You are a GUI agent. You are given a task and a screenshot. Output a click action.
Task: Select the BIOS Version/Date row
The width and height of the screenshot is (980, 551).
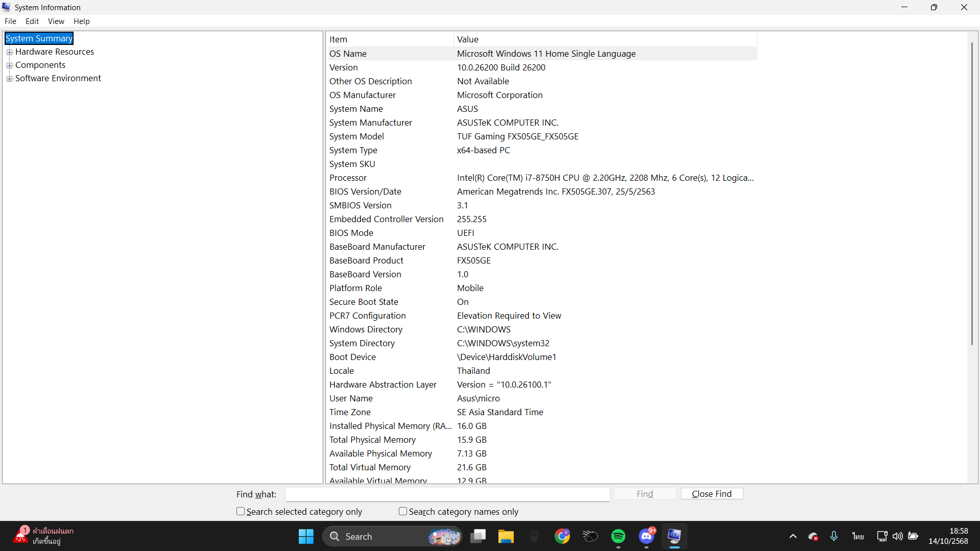pyautogui.click(x=541, y=191)
